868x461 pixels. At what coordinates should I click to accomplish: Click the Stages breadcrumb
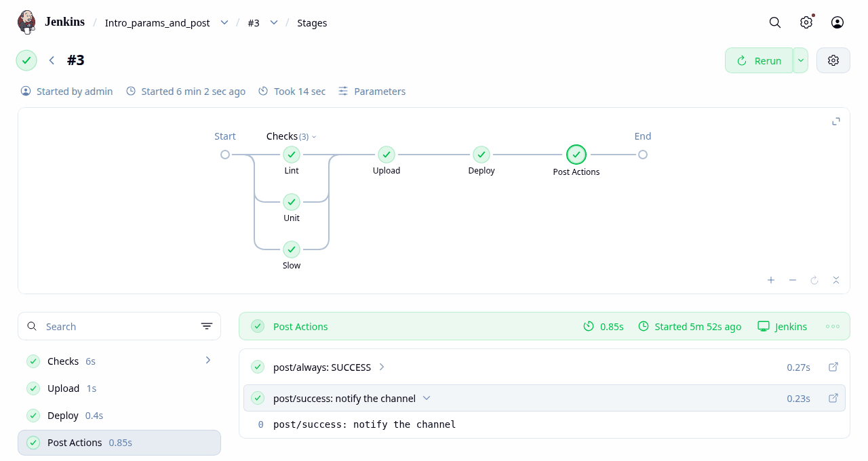(312, 22)
